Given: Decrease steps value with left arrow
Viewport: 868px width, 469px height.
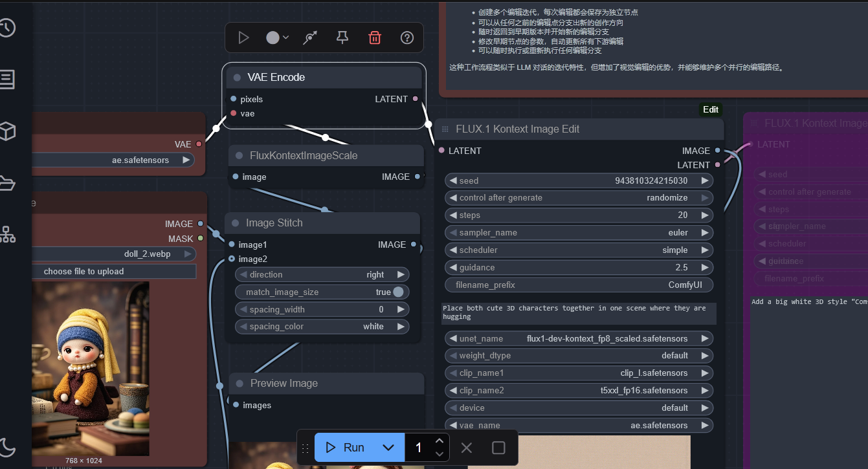Looking at the screenshot, I should click(453, 215).
